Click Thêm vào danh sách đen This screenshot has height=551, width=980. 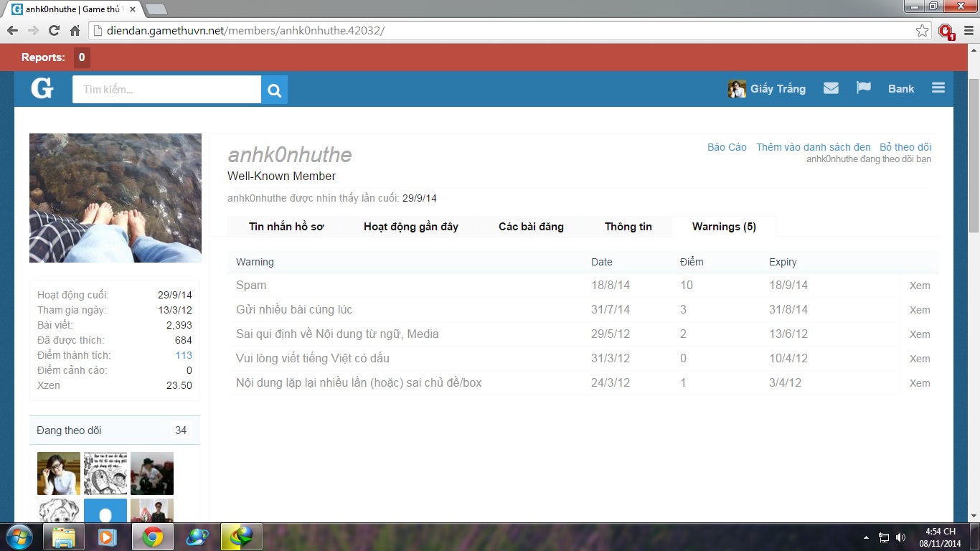(813, 147)
